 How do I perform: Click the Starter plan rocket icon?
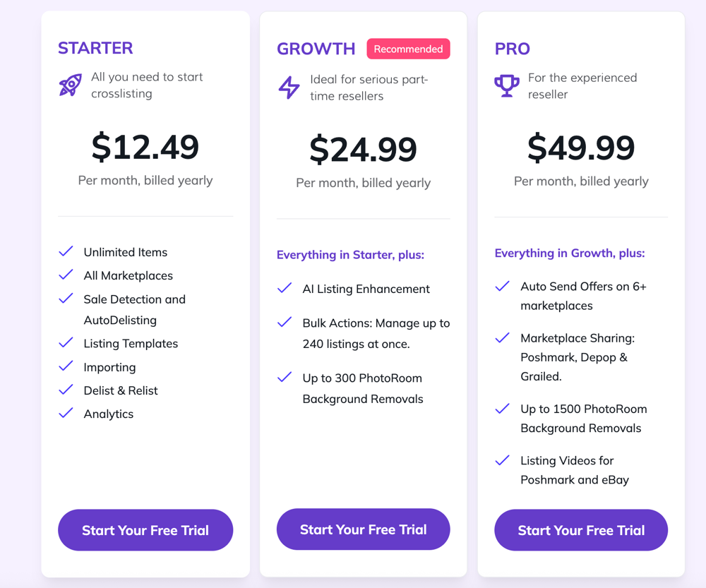pyautogui.click(x=70, y=85)
